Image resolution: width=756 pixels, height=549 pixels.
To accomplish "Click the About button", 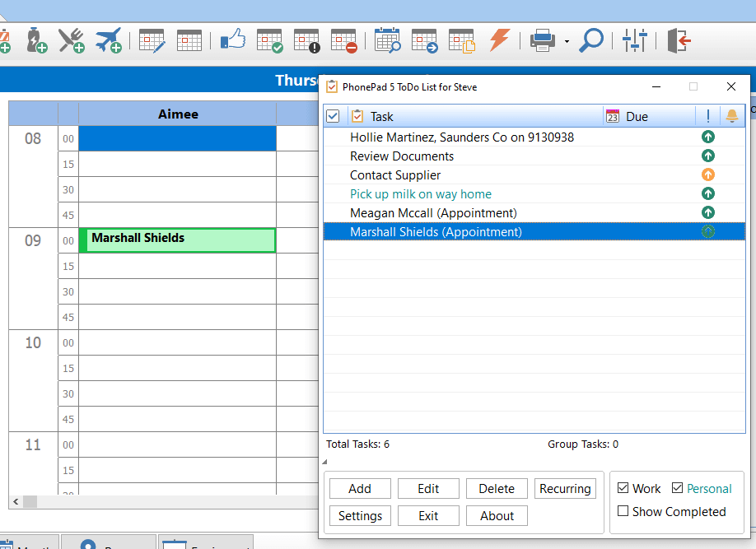I will (x=497, y=515).
